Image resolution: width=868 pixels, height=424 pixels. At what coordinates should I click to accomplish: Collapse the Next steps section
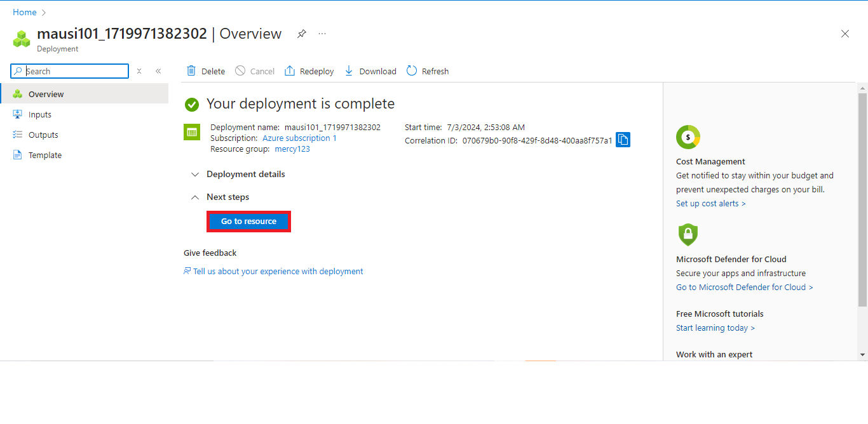[x=220, y=197]
